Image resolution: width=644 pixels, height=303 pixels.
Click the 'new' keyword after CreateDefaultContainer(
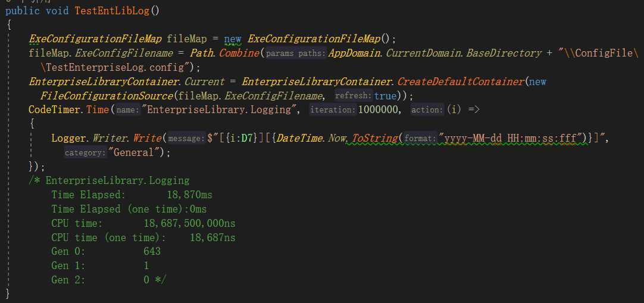click(x=537, y=82)
